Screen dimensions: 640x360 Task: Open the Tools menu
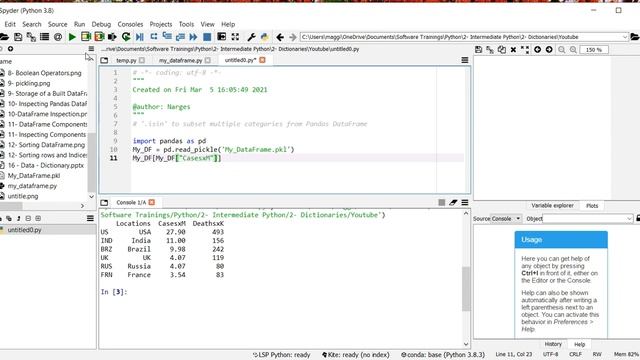[x=186, y=24]
